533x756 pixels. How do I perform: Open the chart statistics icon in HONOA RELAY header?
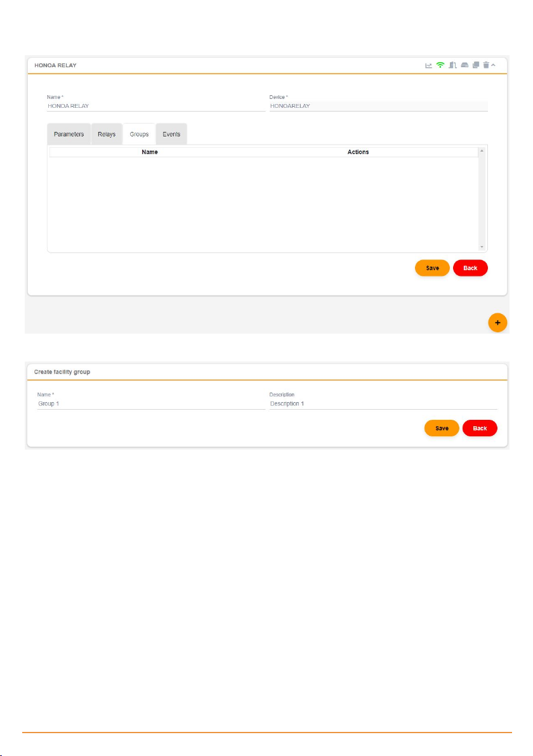click(x=428, y=65)
